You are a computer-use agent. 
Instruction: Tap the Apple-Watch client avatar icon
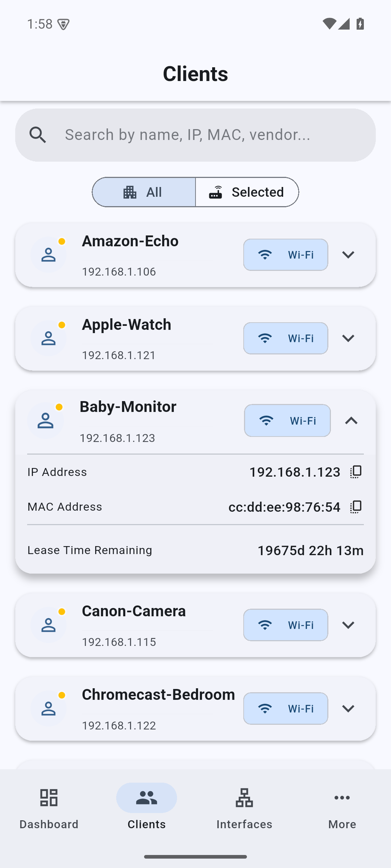pos(49,338)
